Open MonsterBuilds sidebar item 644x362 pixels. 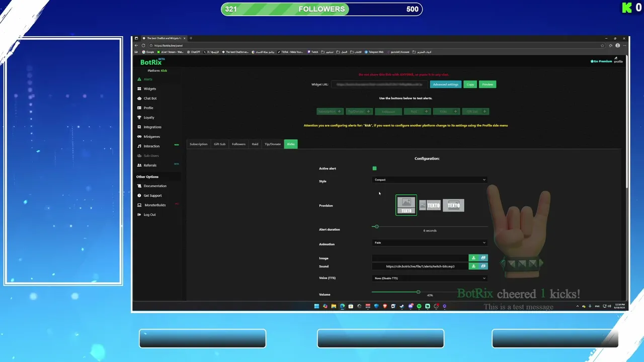pos(151,205)
